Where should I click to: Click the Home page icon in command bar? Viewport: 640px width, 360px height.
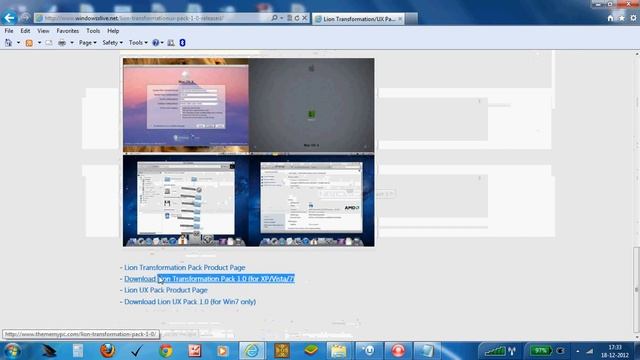tap(8, 42)
